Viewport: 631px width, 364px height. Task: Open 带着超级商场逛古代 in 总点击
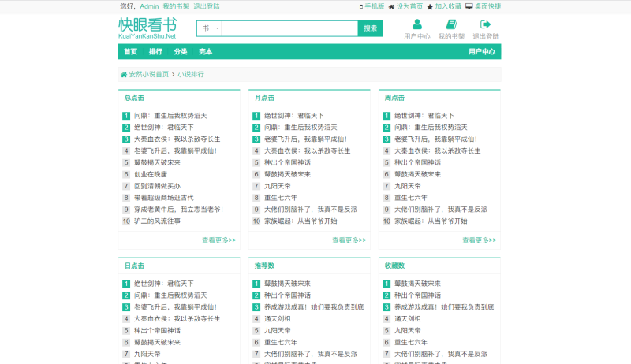(164, 198)
